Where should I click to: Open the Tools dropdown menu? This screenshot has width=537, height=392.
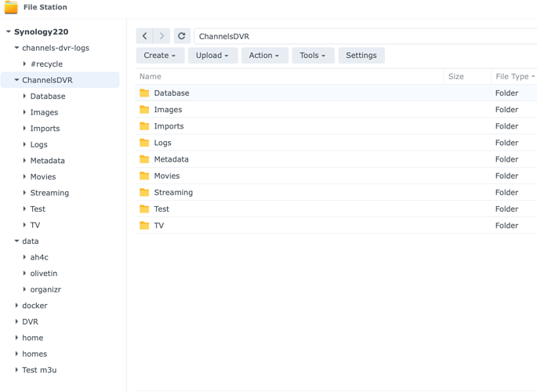point(313,56)
